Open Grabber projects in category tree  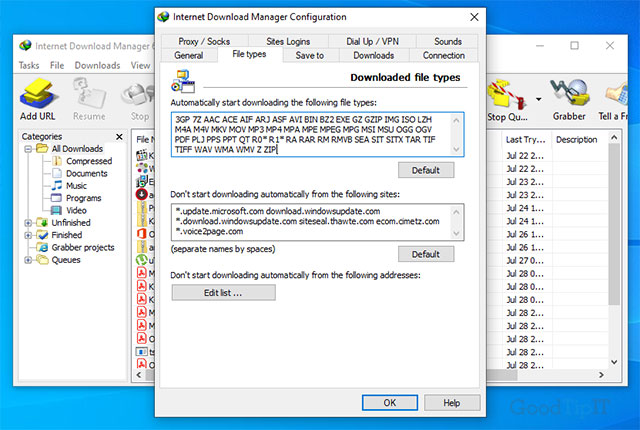[x=83, y=248]
